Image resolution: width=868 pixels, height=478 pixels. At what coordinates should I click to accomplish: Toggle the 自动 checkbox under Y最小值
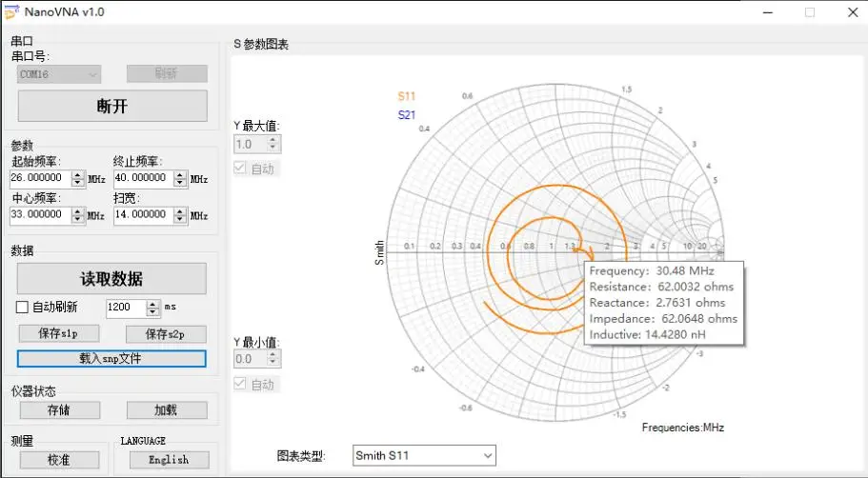[240, 384]
